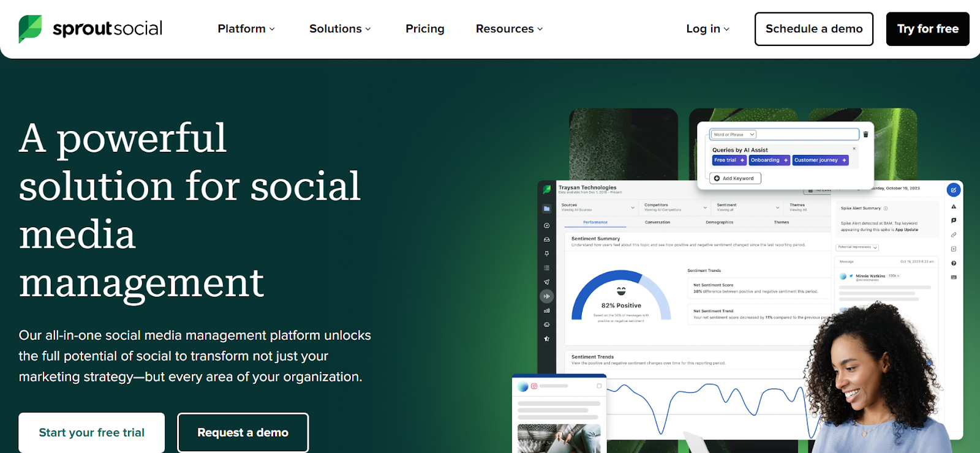Switch to the Demographics tab
The height and width of the screenshot is (453, 980).
click(x=719, y=222)
